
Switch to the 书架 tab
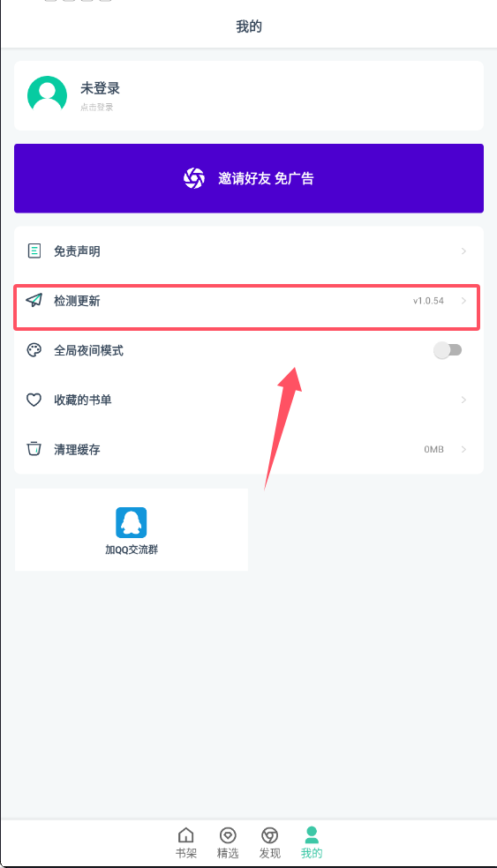(x=186, y=842)
